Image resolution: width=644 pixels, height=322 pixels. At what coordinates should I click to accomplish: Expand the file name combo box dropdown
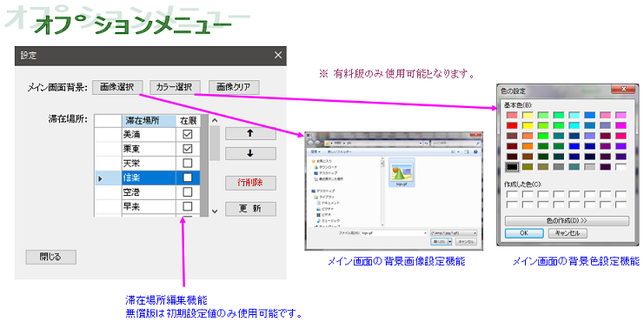pyautogui.click(x=425, y=232)
